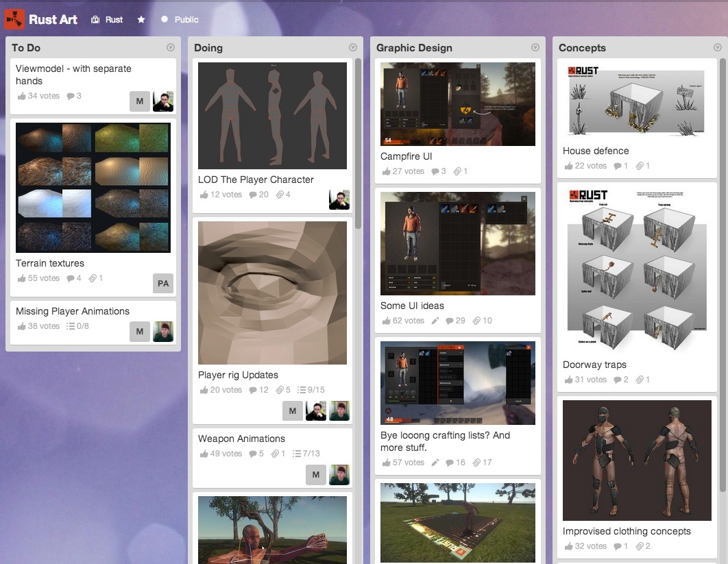This screenshot has width=728, height=564.
Task: Change the board's Public visibility setting
Action: (x=180, y=19)
